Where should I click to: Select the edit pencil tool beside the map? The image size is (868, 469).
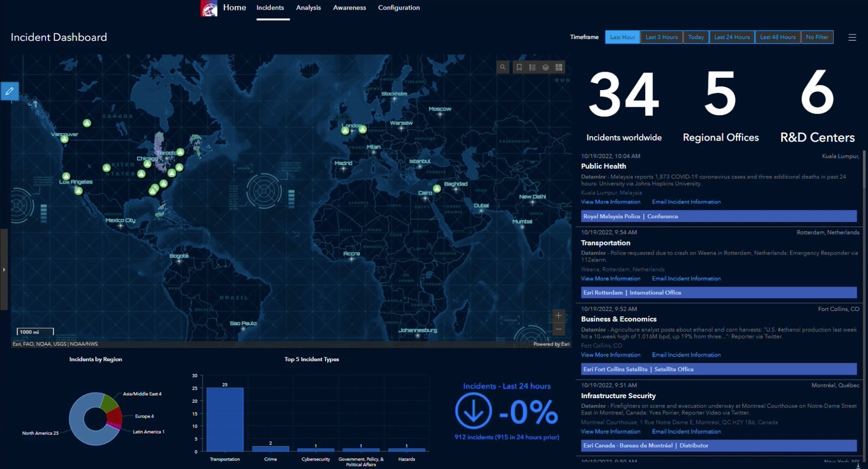(x=9, y=91)
